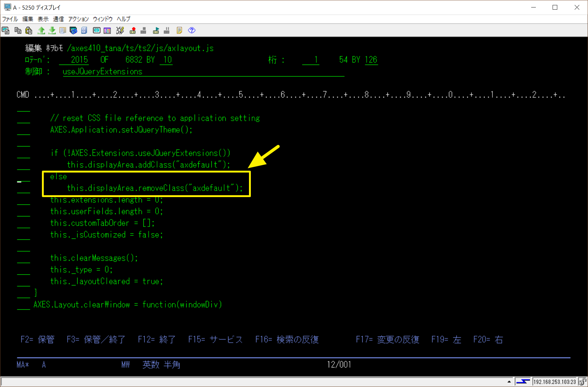Click the F3= 保管／終了 function key
Screen dimensions: 588x387
(96, 339)
